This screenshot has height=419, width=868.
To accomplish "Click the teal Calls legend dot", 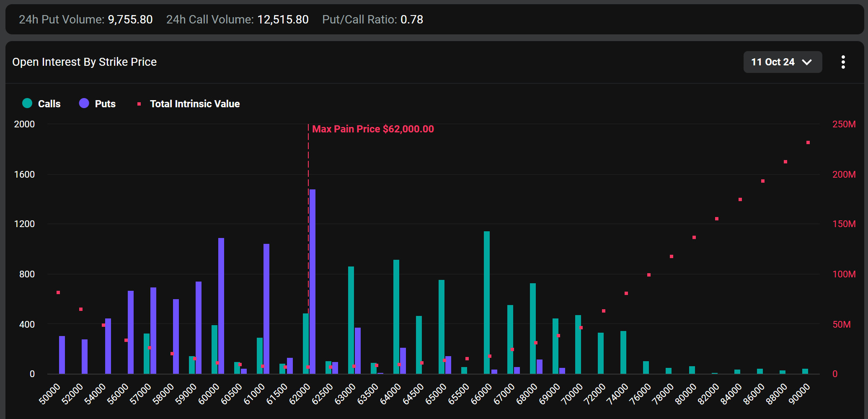I will pos(27,103).
